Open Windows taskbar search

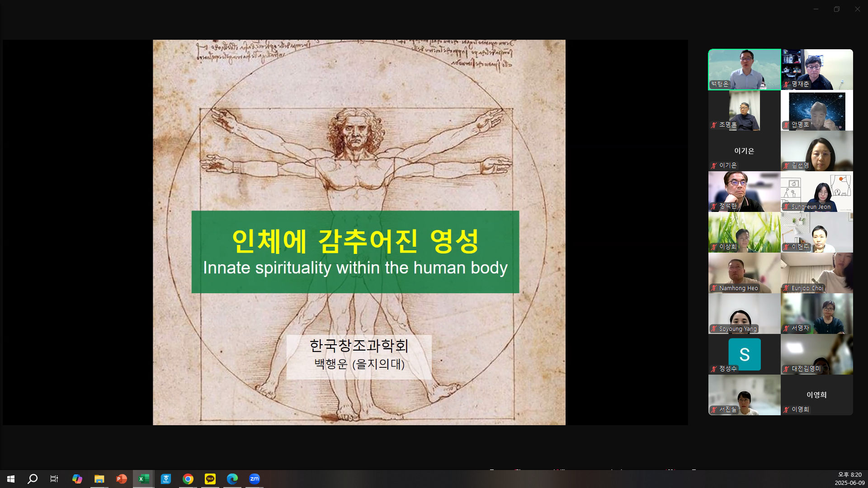point(33,479)
